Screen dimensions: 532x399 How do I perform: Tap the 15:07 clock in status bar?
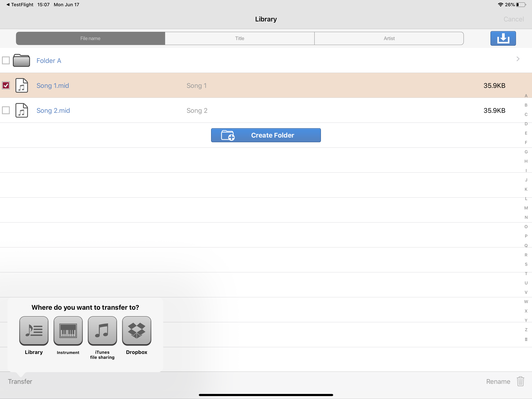click(43, 4)
